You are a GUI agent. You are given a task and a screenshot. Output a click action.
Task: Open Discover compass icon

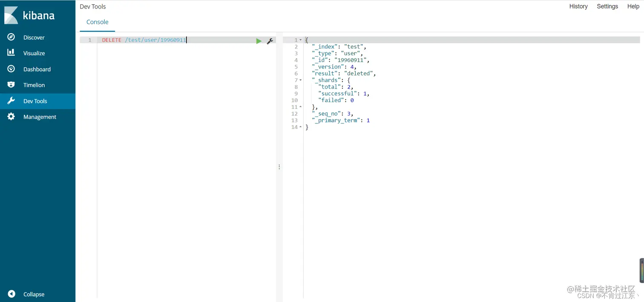coord(11,37)
